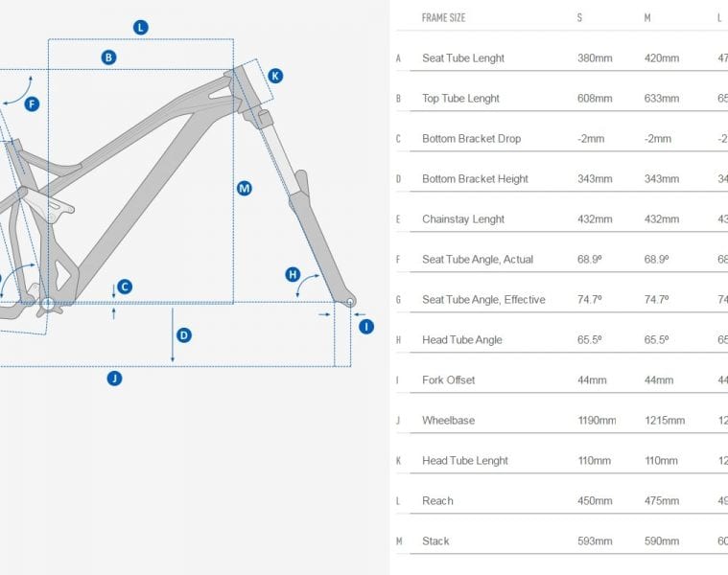Select the Reach row label
The height and width of the screenshot is (575, 728).
(437, 501)
